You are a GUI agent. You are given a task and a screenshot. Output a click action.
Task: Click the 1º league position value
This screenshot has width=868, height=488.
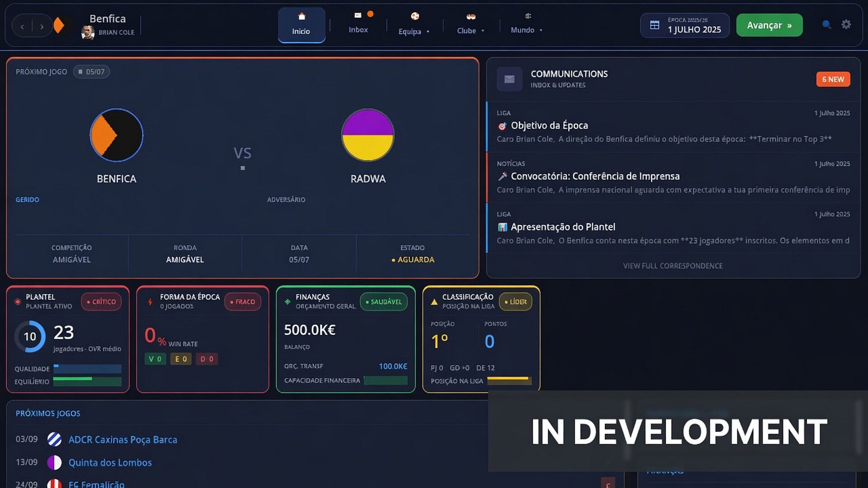pos(439,342)
